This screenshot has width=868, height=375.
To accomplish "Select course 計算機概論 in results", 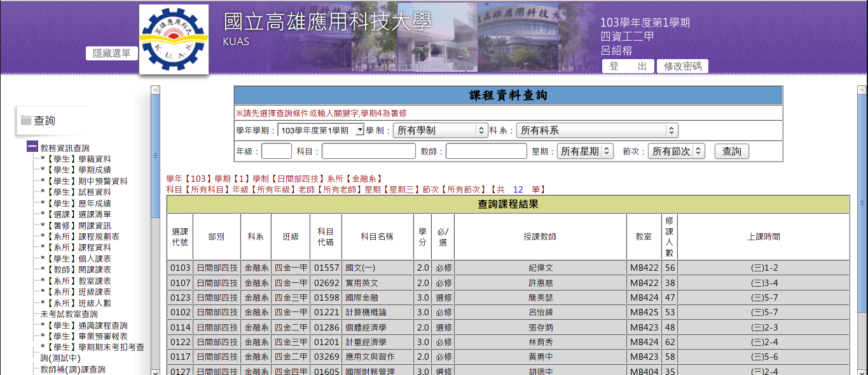I will pos(366,312).
